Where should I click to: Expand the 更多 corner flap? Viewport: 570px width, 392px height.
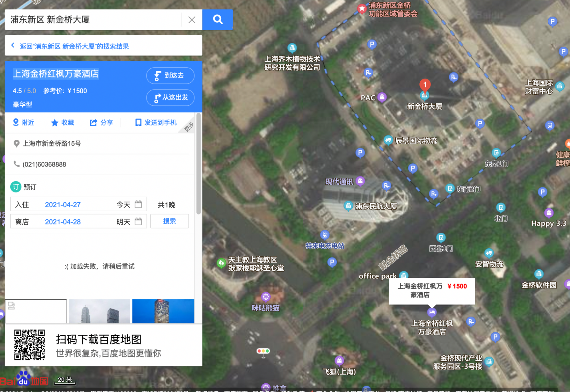pyautogui.click(x=188, y=127)
